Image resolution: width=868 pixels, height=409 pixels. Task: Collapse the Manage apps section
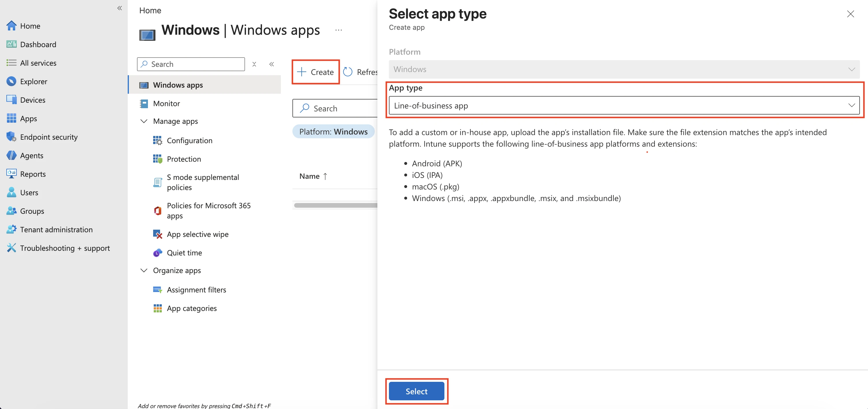[144, 121]
